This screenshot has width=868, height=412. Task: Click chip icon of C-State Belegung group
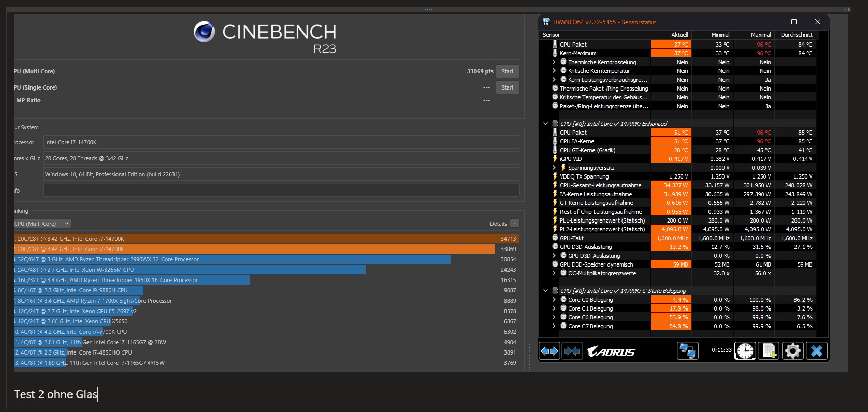tap(555, 291)
